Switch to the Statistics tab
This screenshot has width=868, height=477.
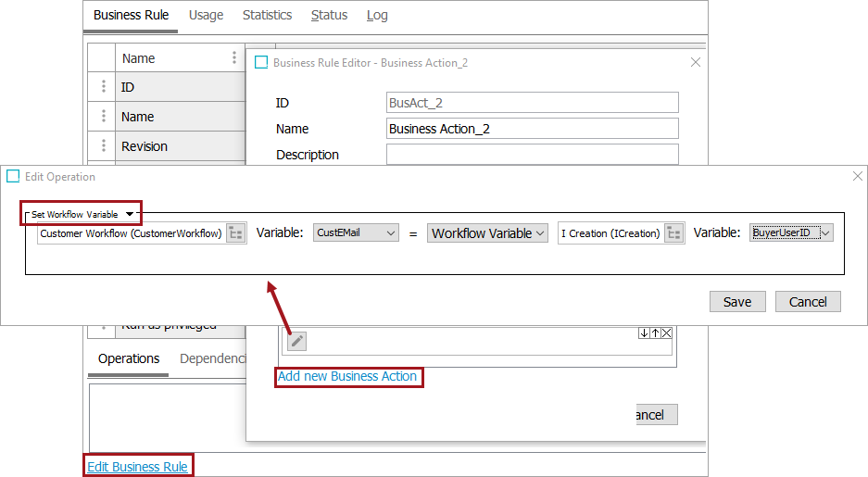coord(267,15)
